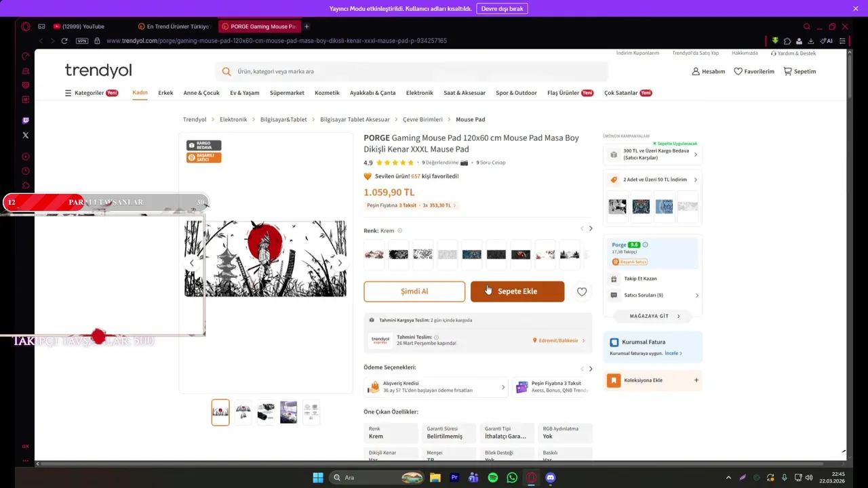The image size is (868, 488).
Task: Open Yardım & Destek link
Action: (793, 53)
